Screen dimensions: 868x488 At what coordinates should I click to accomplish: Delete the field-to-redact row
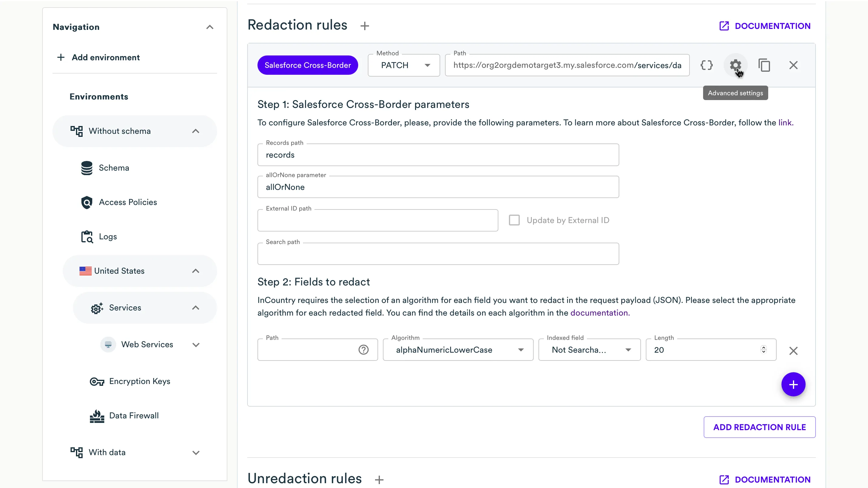793,351
